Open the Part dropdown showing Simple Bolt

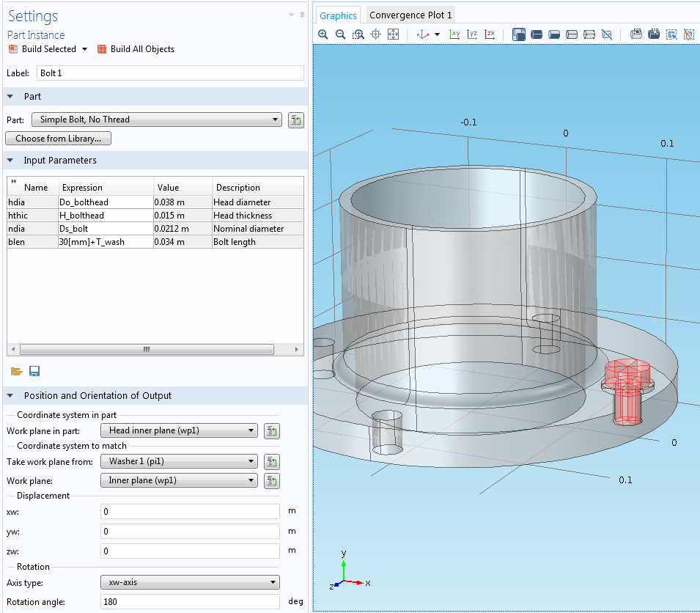pos(156,120)
